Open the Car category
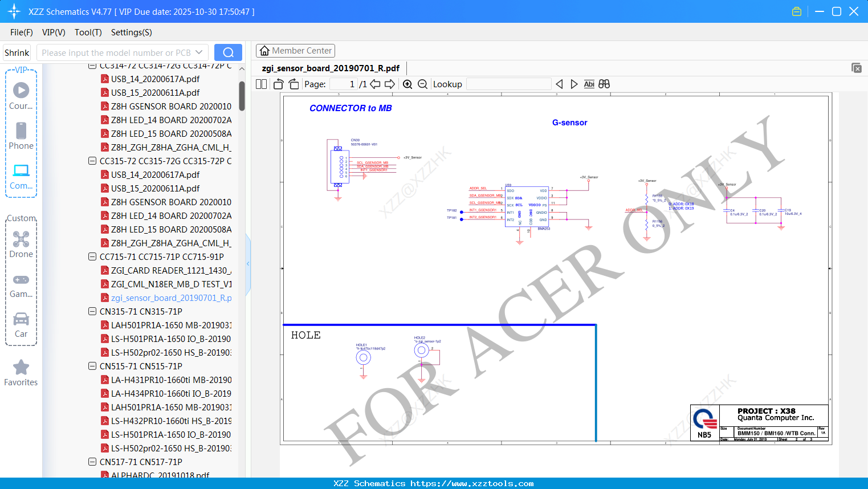The image size is (868, 489). click(21, 324)
